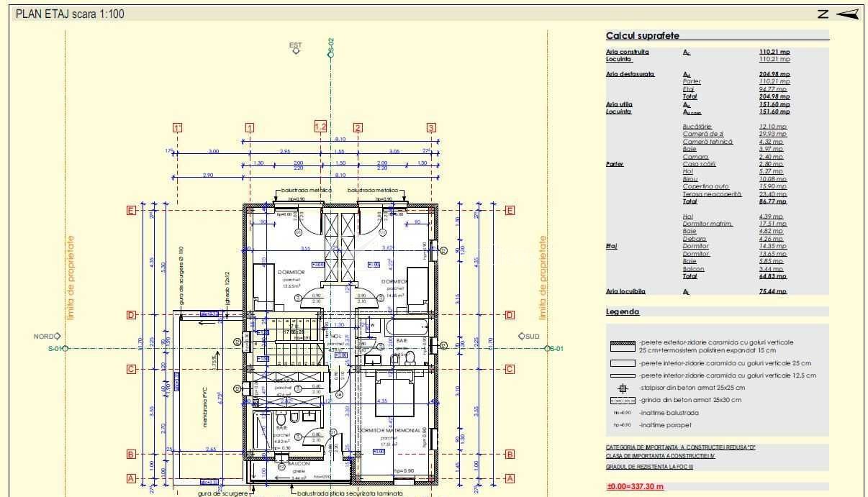Click the ±0.00=337.30 m elevation text

tap(635, 487)
